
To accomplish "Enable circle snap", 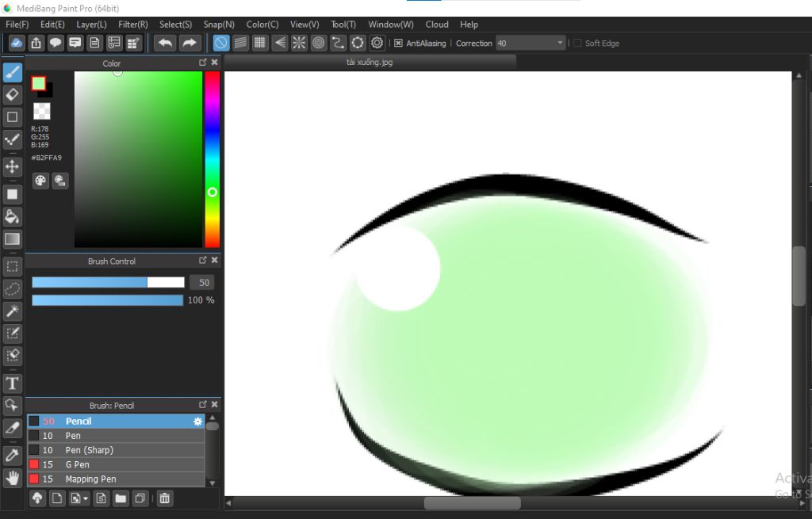I will pos(319,43).
